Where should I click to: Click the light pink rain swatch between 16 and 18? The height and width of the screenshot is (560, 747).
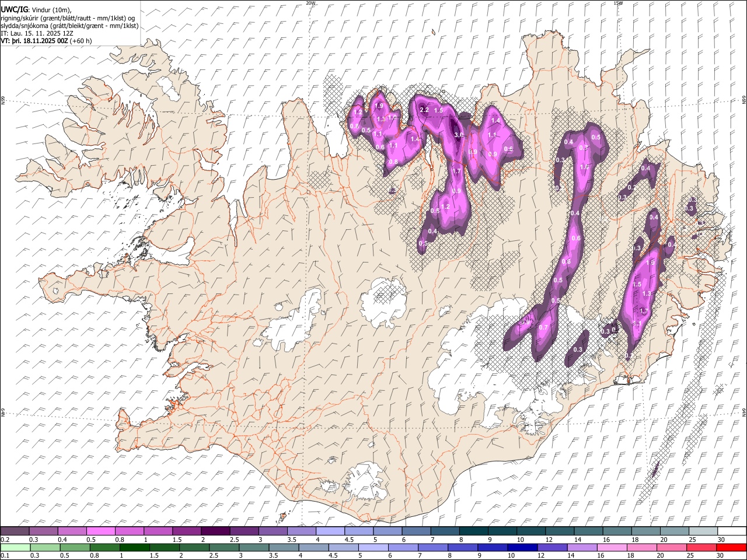coord(612,547)
